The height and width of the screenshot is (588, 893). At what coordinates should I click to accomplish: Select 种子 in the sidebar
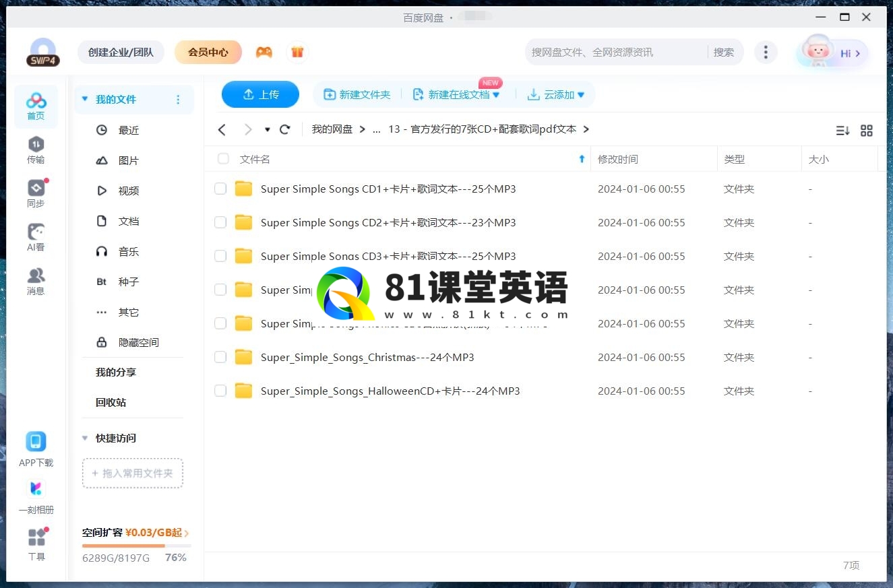tap(129, 282)
